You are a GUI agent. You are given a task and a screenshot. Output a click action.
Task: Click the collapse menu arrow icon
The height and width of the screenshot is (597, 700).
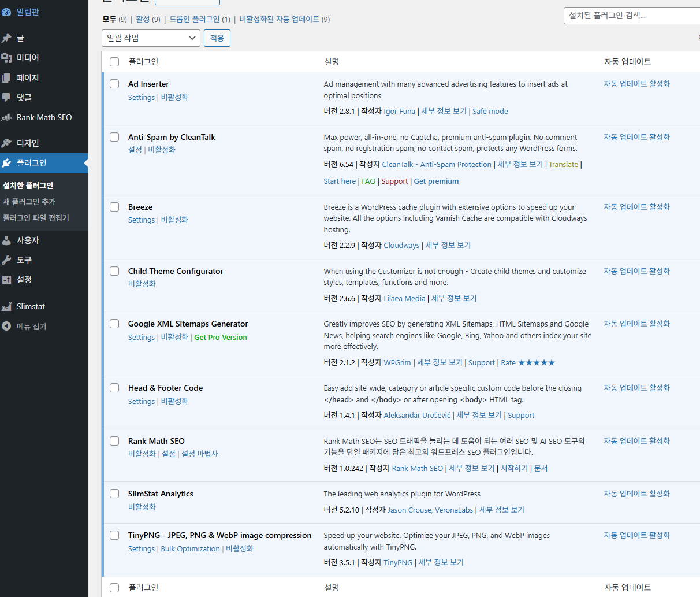click(6, 326)
